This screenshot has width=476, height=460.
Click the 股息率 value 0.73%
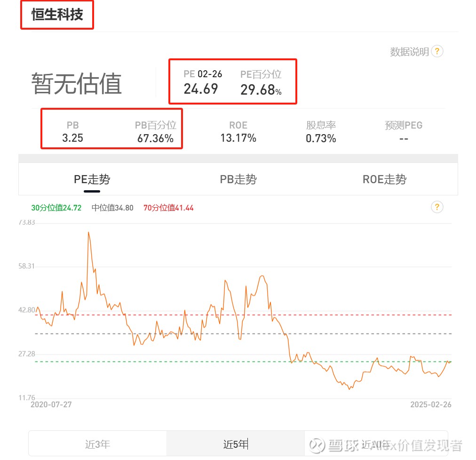pyautogui.click(x=321, y=138)
